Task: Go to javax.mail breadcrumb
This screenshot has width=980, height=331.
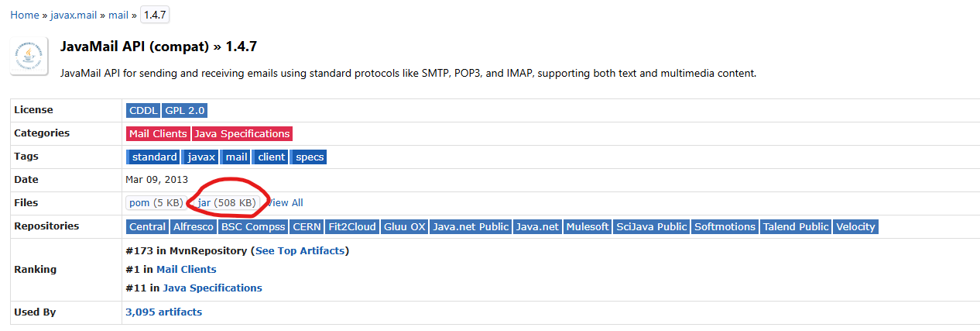Action: [x=74, y=15]
